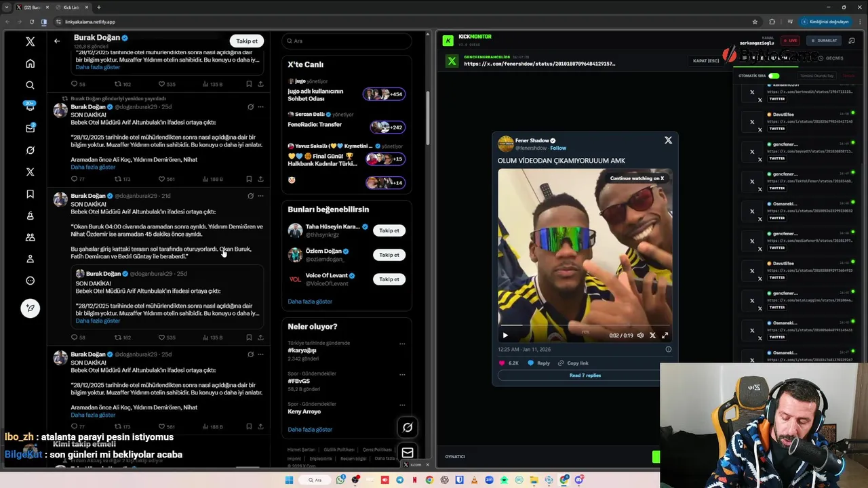The width and height of the screenshot is (868, 488).
Task: Switch to the (22) Burak X browser tab
Action: [x=31, y=7]
